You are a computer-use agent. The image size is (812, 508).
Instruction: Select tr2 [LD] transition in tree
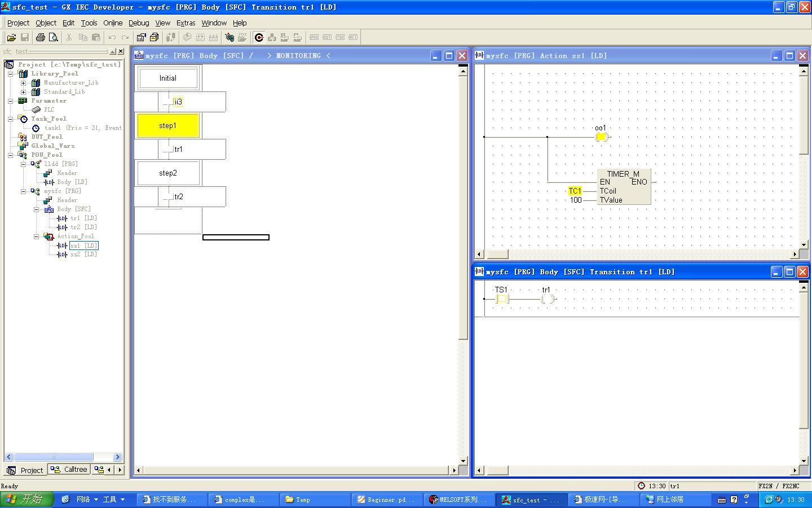(x=83, y=227)
